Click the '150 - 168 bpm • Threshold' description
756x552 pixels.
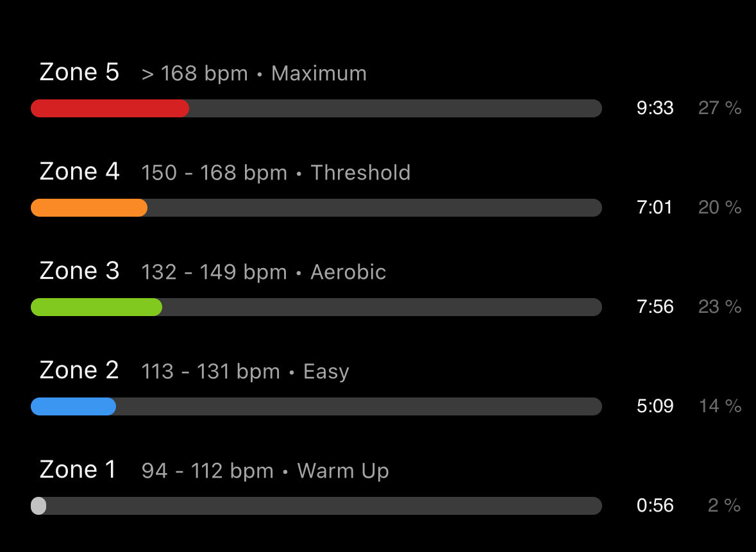tap(276, 173)
